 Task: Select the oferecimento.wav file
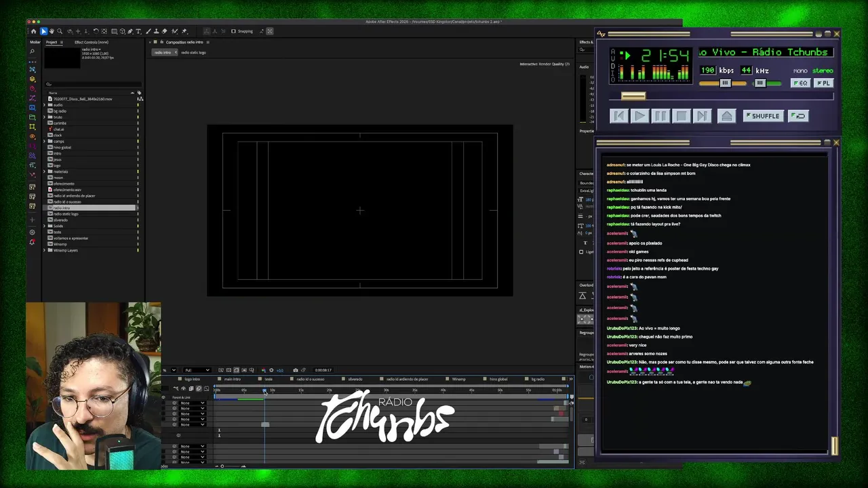(67, 190)
